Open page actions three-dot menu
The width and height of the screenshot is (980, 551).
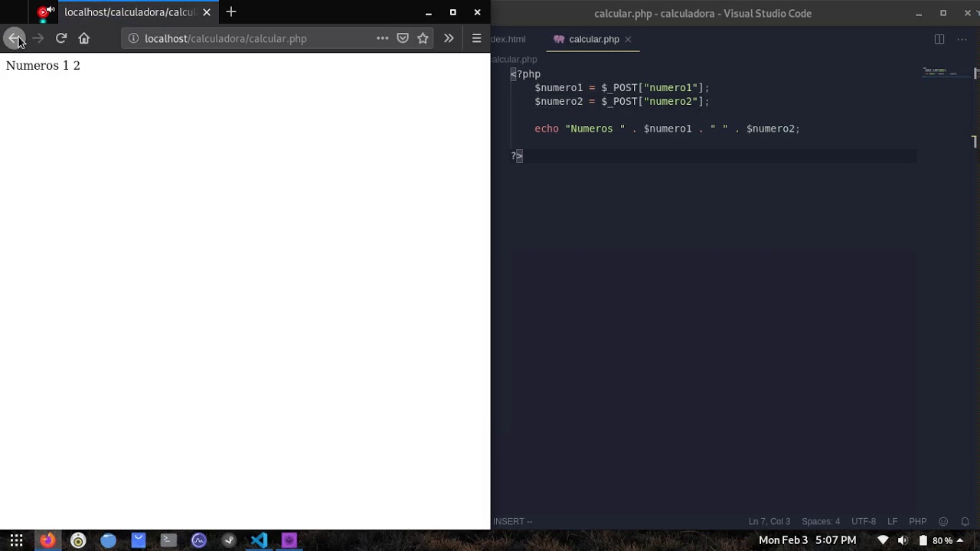(382, 38)
